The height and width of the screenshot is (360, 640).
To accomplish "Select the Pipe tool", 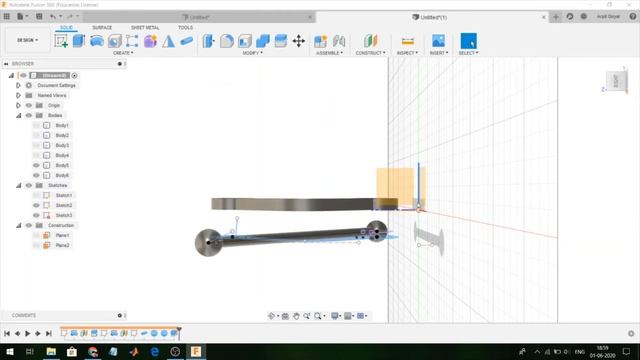I will point(187,41).
